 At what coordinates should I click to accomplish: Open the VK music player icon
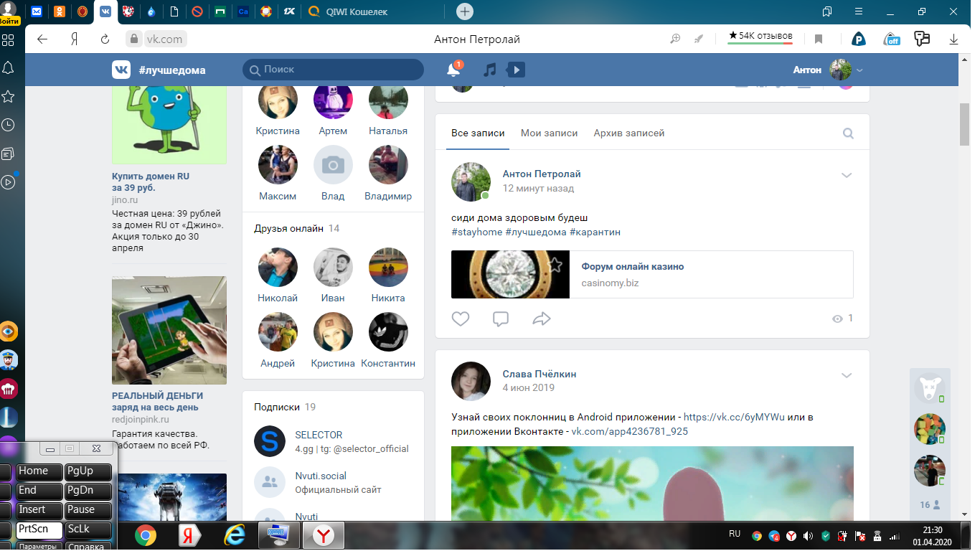[x=490, y=70]
